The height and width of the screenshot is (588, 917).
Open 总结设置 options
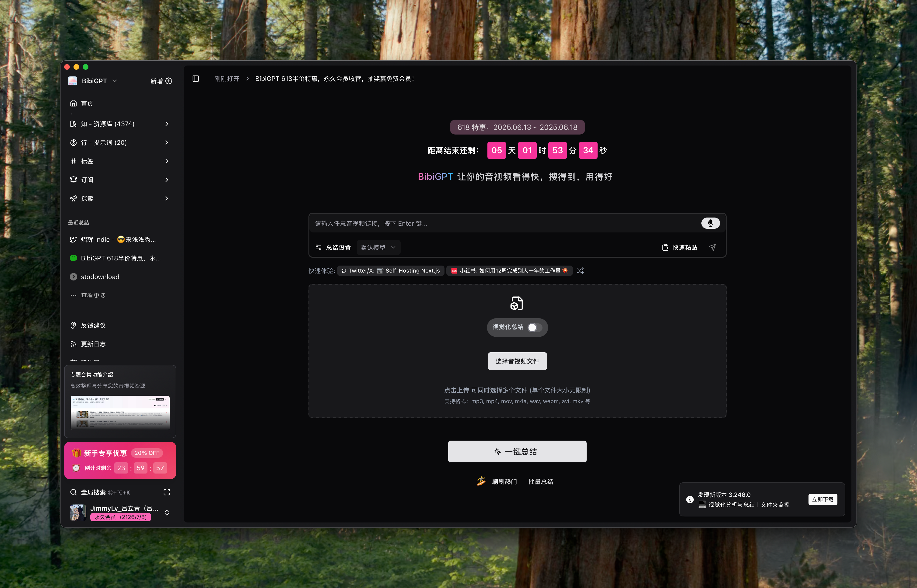click(333, 247)
